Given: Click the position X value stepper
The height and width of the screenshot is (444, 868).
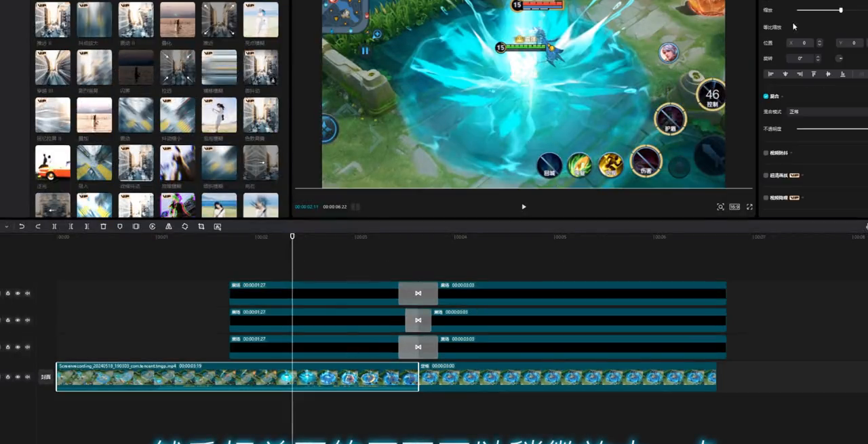Looking at the screenshot, I should pyautogui.click(x=818, y=43).
